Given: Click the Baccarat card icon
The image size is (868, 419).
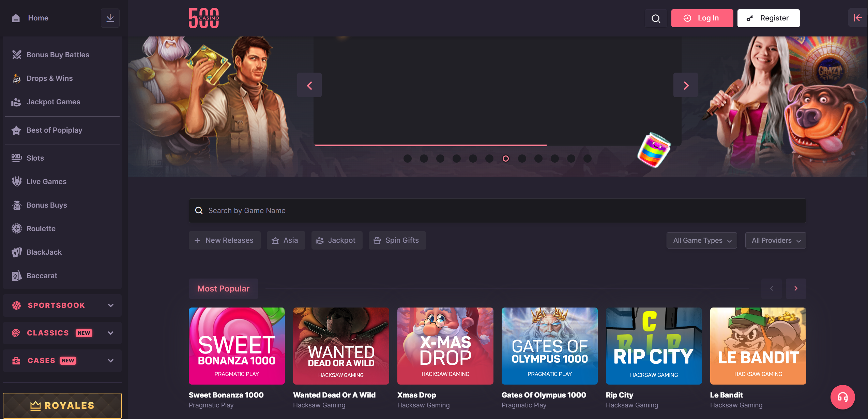Looking at the screenshot, I should tap(16, 276).
